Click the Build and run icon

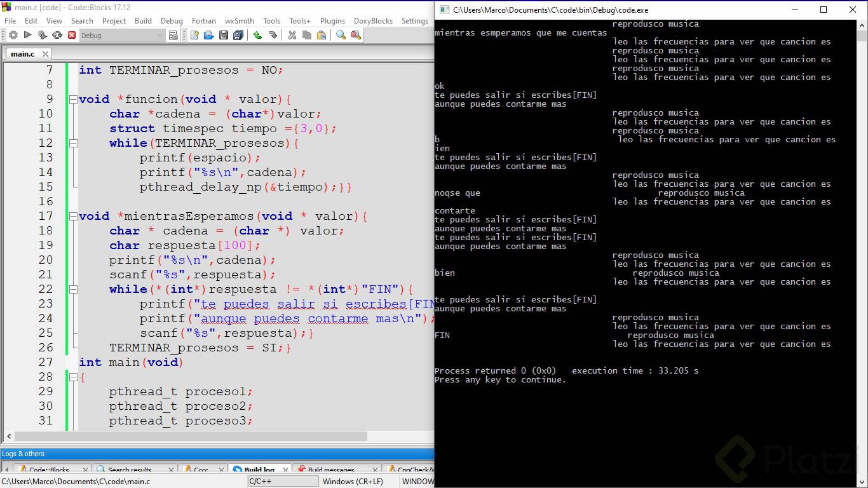coord(43,36)
